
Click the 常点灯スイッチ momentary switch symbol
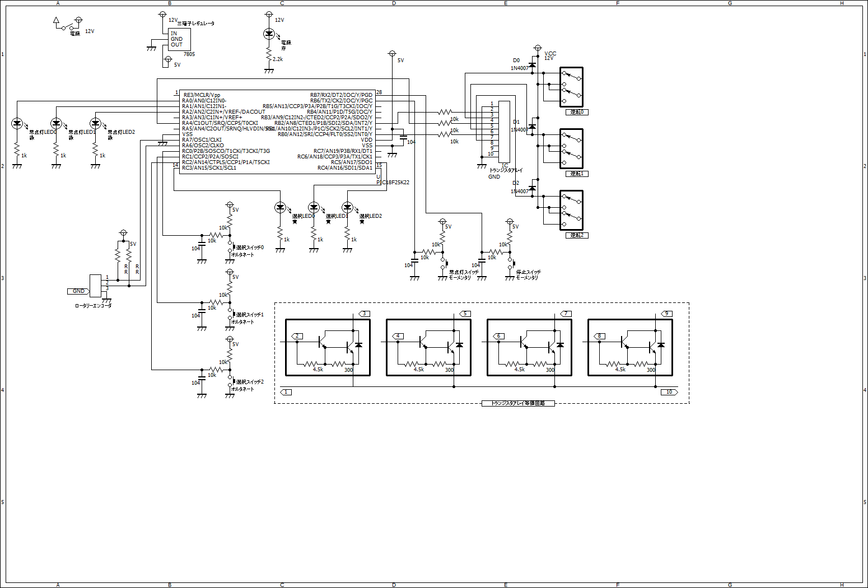pyautogui.click(x=442, y=263)
